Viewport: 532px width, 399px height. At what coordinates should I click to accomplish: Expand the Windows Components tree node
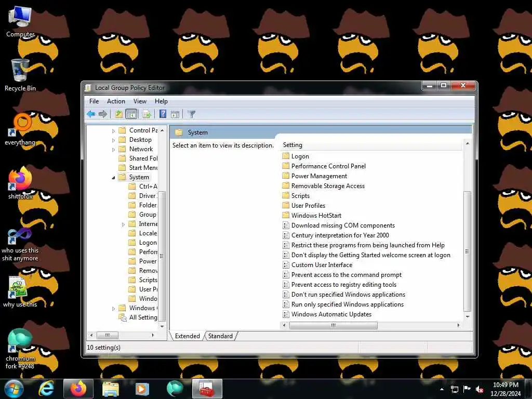114,309
